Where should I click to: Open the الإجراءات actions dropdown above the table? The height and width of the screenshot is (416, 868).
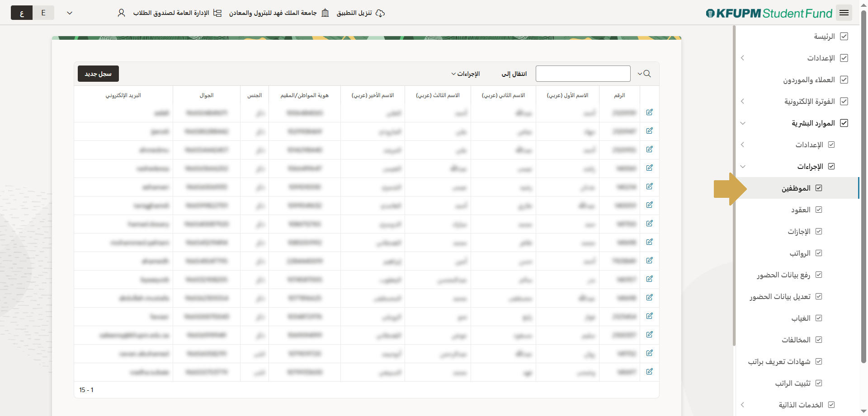coord(466,74)
